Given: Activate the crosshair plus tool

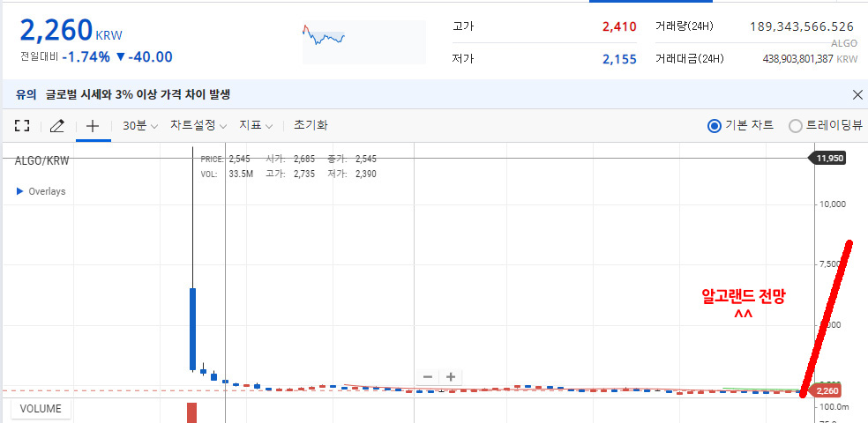Looking at the screenshot, I should click(x=93, y=126).
